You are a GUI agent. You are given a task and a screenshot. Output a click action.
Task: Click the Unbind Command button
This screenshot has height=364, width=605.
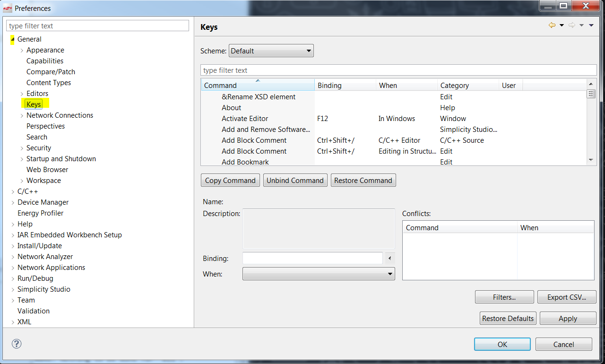[x=295, y=180]
